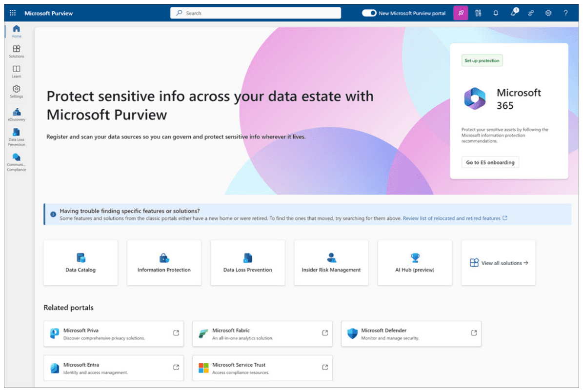This screenshot has width=583, height=392.
Task: Click the Microsoft 365 logo icon
Action: tap(474, 98)
